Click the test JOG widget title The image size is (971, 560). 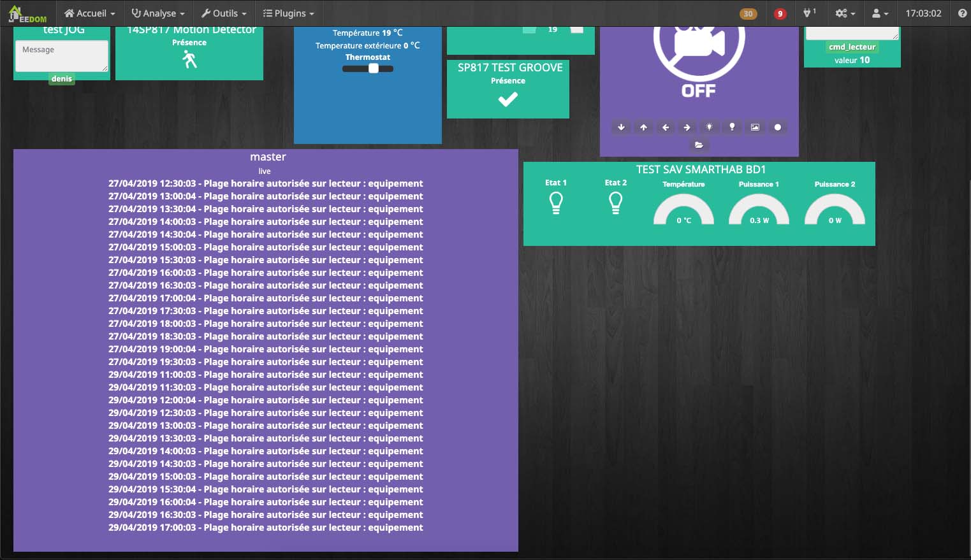coord(64,30)
